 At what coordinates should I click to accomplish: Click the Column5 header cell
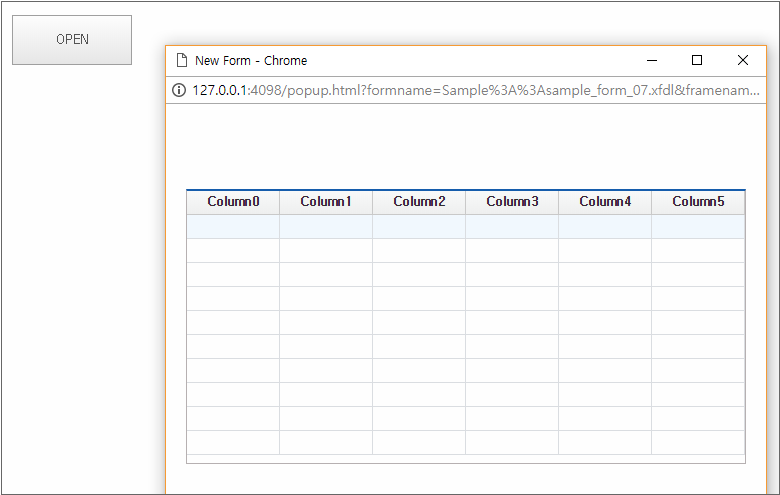point(698,202)
